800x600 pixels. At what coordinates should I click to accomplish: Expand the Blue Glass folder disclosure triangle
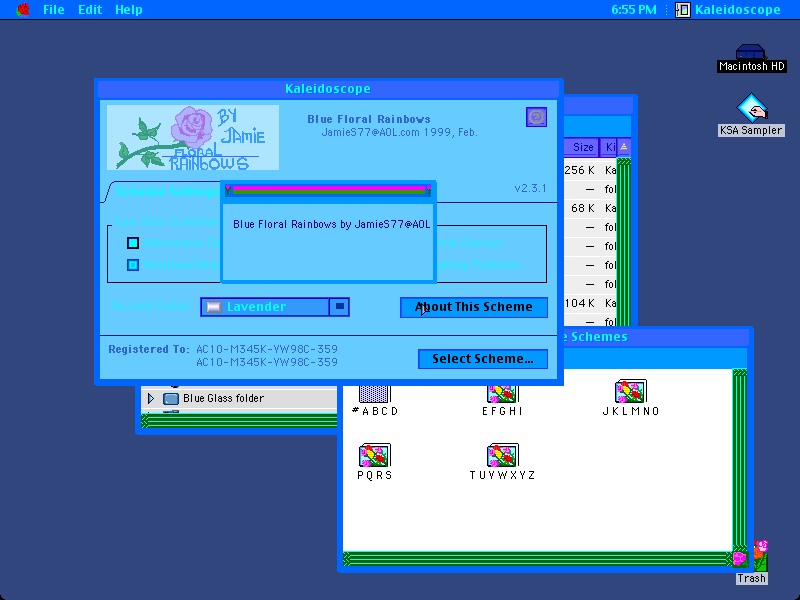tap(151, 398)
